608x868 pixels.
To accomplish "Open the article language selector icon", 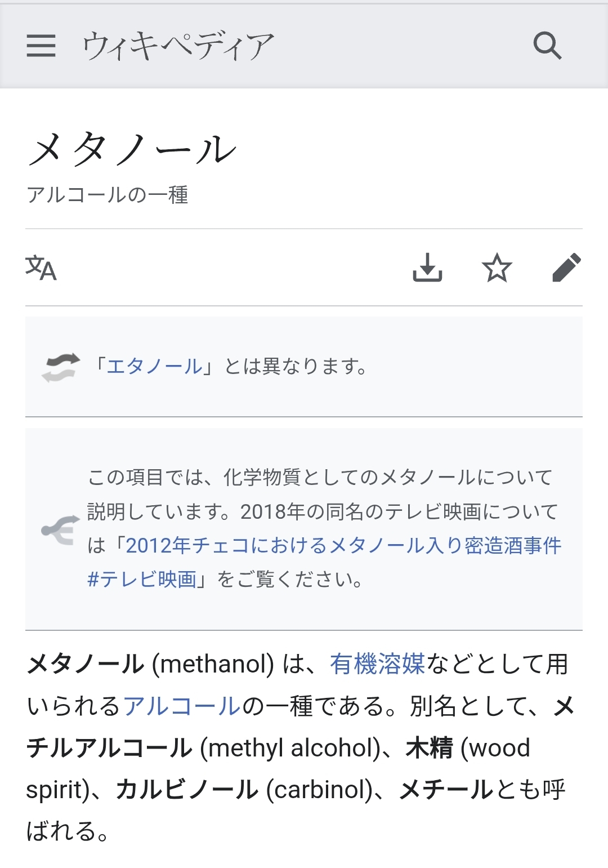I will coord(41,268).
